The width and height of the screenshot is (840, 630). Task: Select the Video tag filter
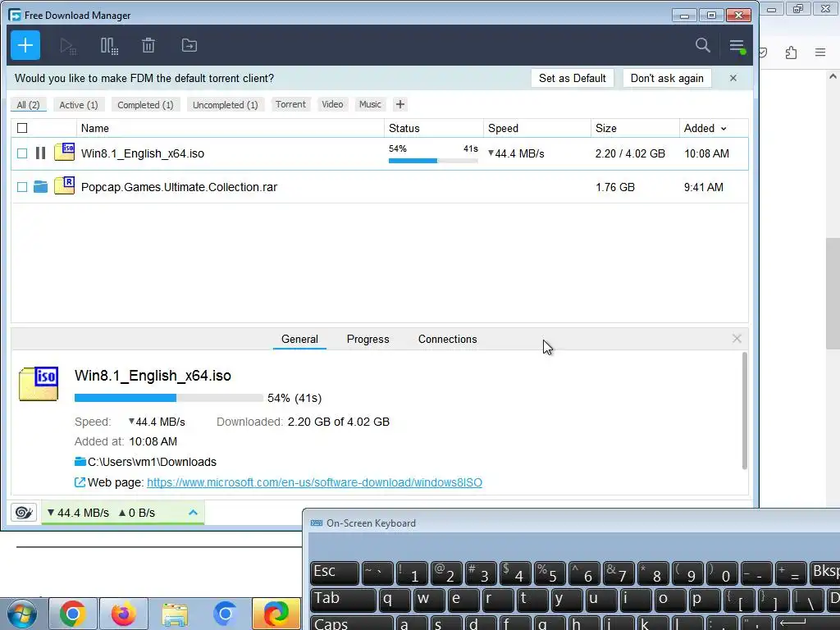click(333, 104)
